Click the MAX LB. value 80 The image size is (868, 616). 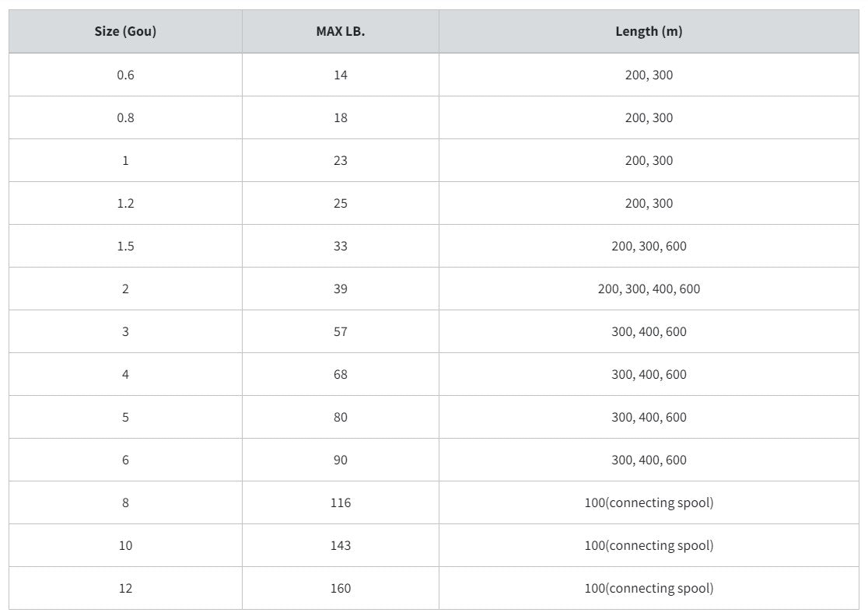tap(341, 418)
